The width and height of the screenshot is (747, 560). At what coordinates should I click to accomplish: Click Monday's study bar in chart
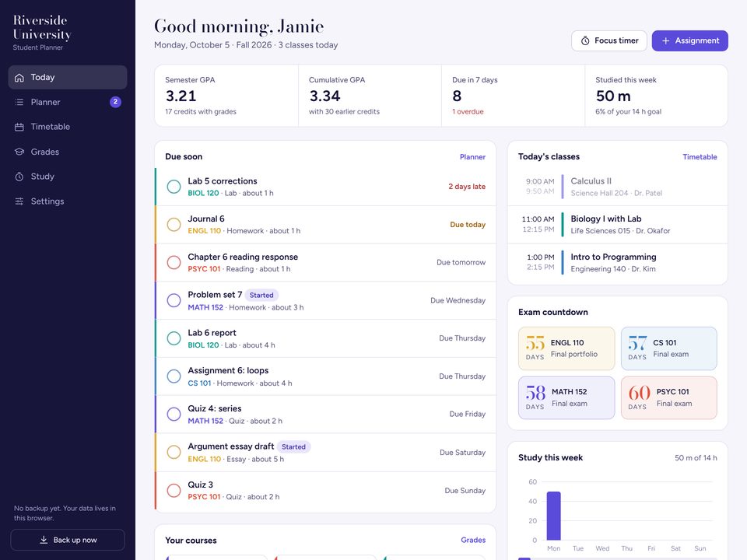tap(553, 516)
